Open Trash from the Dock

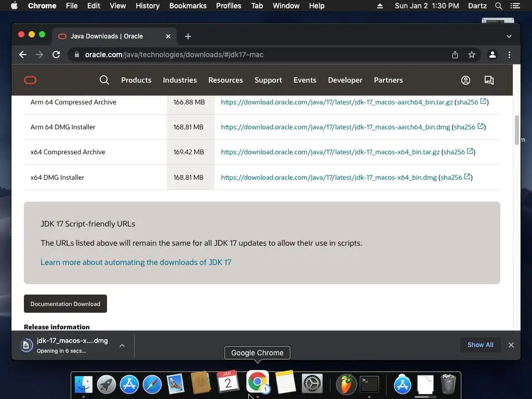(448, 384)
